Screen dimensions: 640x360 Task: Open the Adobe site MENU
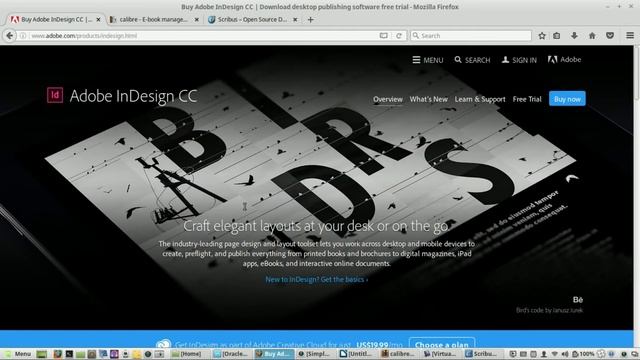[x=428, y=60]
